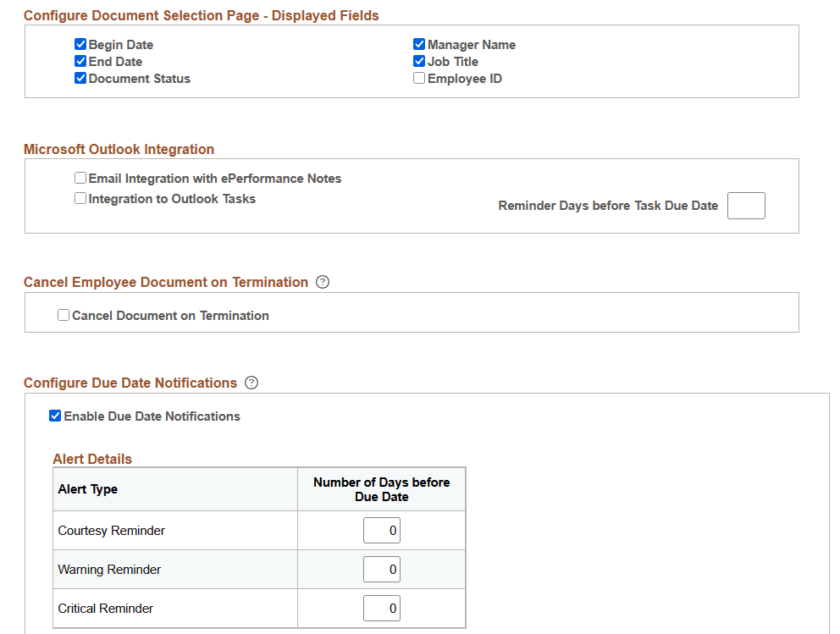Click the Reminder Days before Task Due Date field

click(x=746, y=206)
